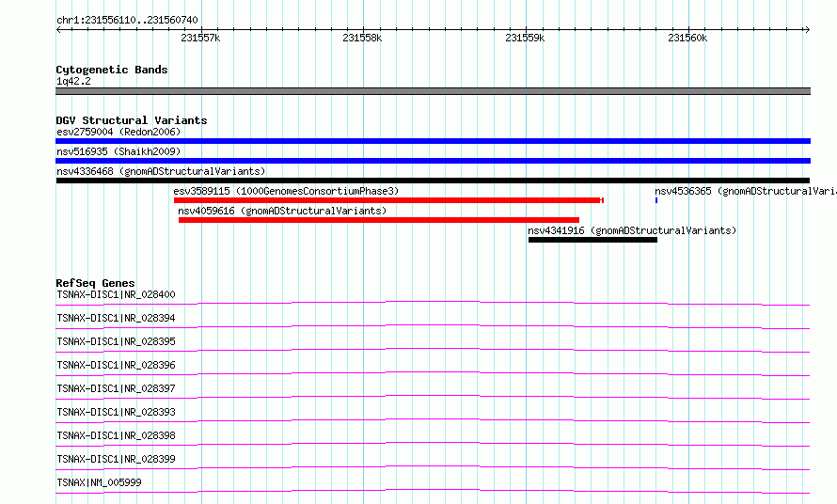Image resolution: width=837 pixels, height=504 pixels.
Task: Click the left arrow of the ruler
Action: click(x=58, y=29)
